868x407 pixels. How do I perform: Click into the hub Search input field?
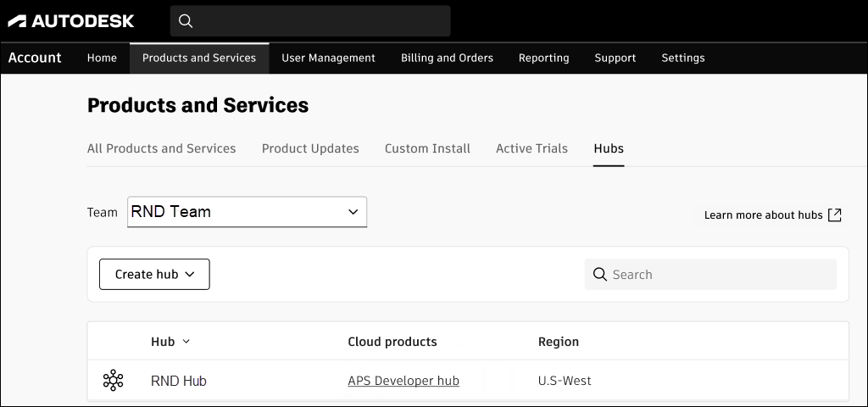pyautogui.click(x=721, y=275)
